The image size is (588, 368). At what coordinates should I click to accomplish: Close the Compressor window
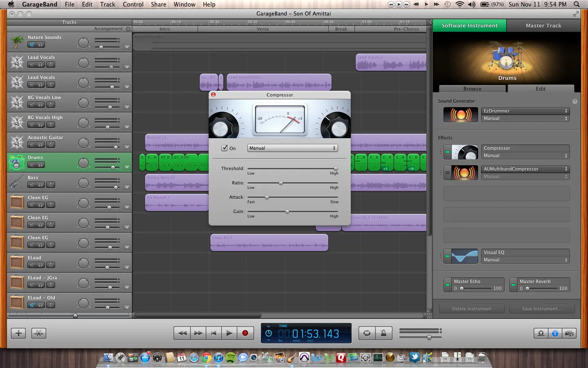[213, 95]
